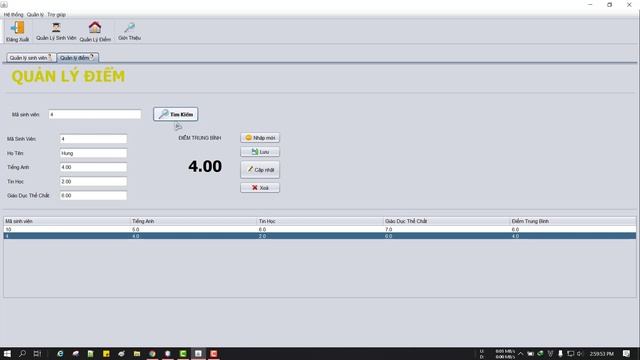Select the highlighted row with student ID 4
The image size is (640, 360).
[320, 236]
